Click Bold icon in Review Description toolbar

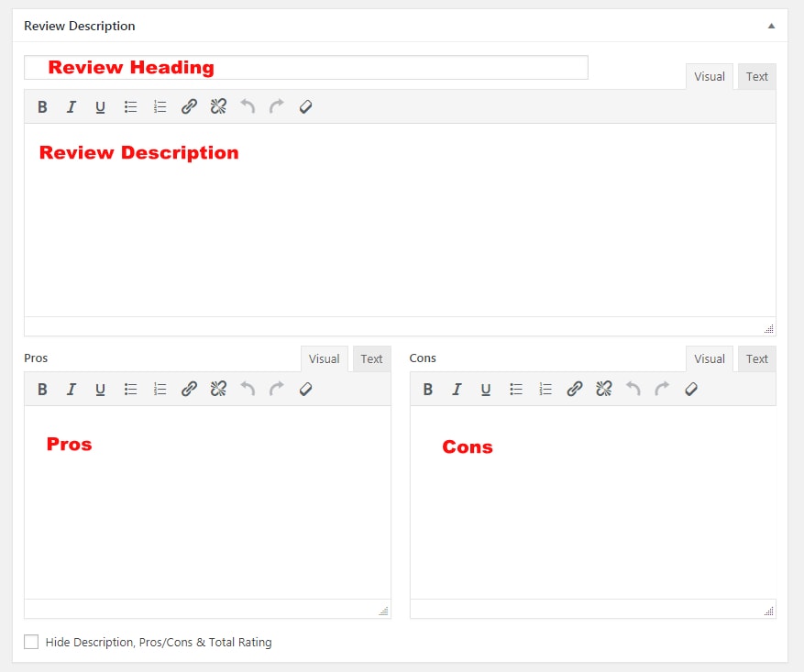coord(42,106)
